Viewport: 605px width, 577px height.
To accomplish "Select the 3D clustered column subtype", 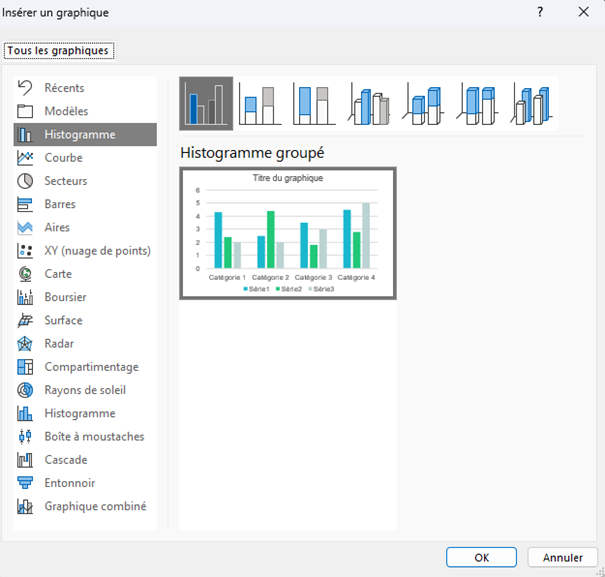I will pos(368,103).
